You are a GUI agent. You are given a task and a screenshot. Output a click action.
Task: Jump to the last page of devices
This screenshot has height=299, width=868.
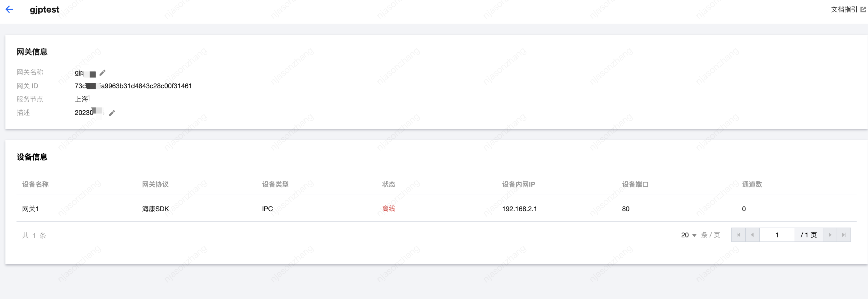[x=843, y=235]
